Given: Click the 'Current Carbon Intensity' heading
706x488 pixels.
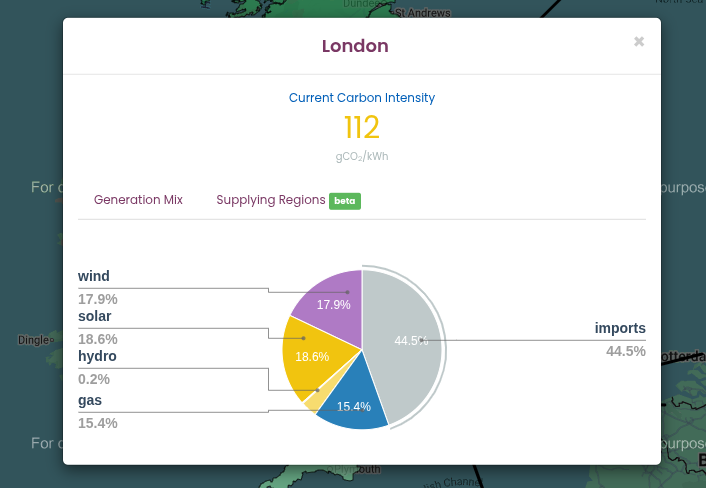Looking at the screenshot, I should (x=362, y=98).
